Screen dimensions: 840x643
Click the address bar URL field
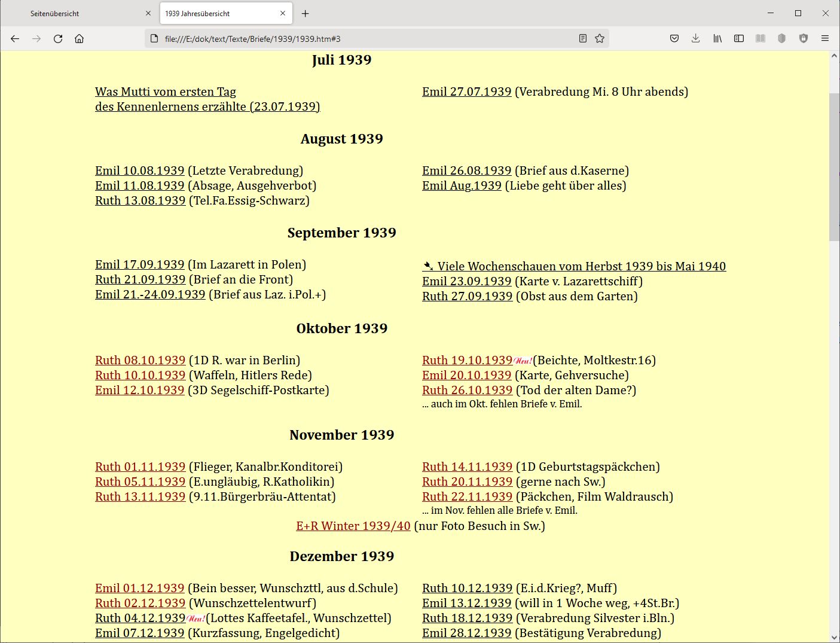point(359,39)
